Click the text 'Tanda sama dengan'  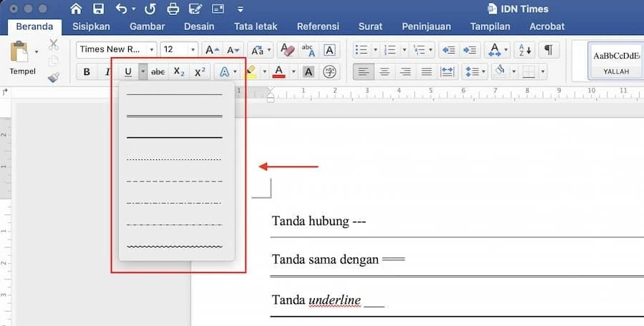325,260
